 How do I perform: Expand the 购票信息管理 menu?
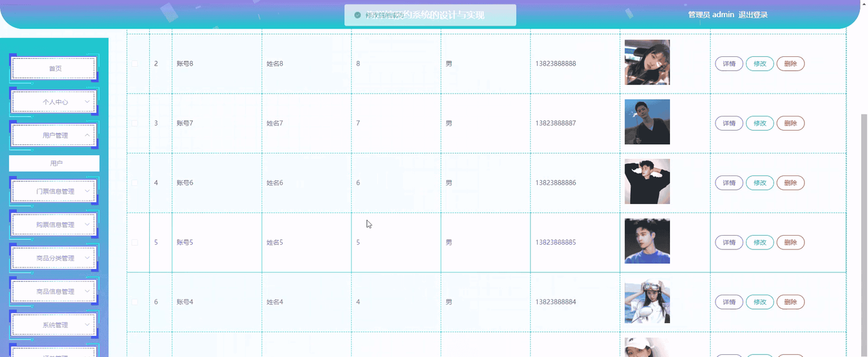tap(54, 225)
